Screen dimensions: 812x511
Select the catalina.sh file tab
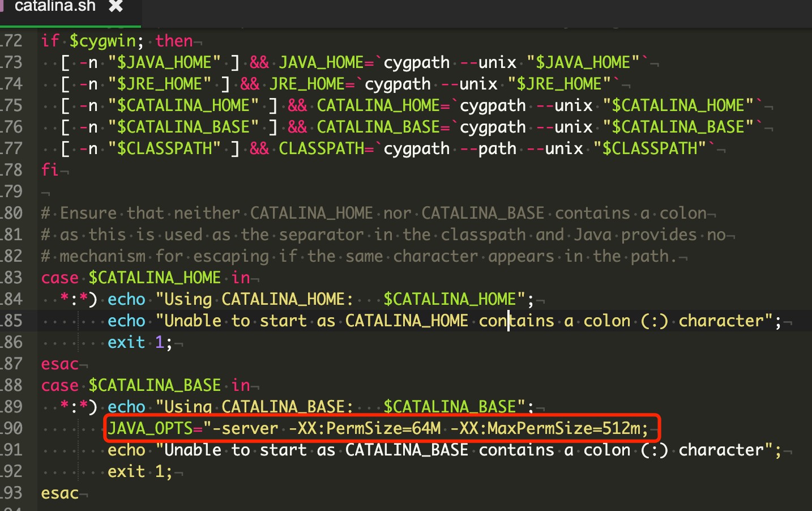[x=55, y=7]
